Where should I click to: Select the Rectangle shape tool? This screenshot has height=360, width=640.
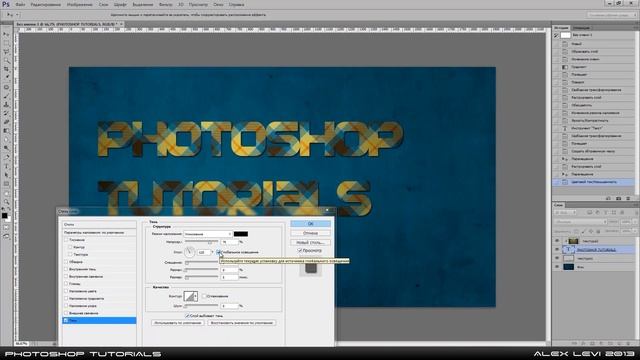pos(6,184)
